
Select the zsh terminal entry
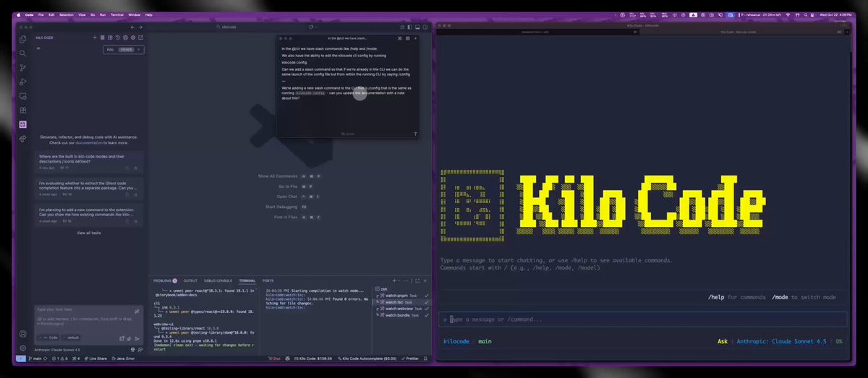tap(401, 289)
